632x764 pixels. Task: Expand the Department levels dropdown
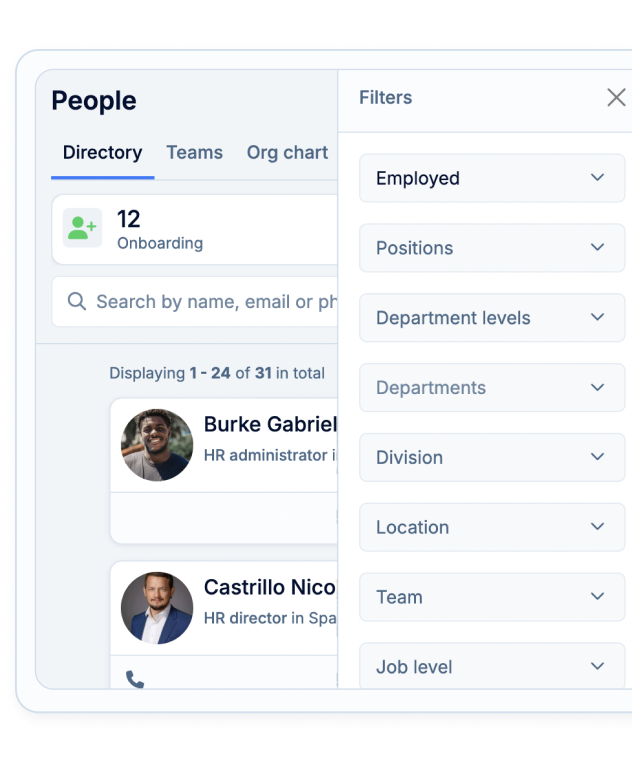tap(491, 318)
